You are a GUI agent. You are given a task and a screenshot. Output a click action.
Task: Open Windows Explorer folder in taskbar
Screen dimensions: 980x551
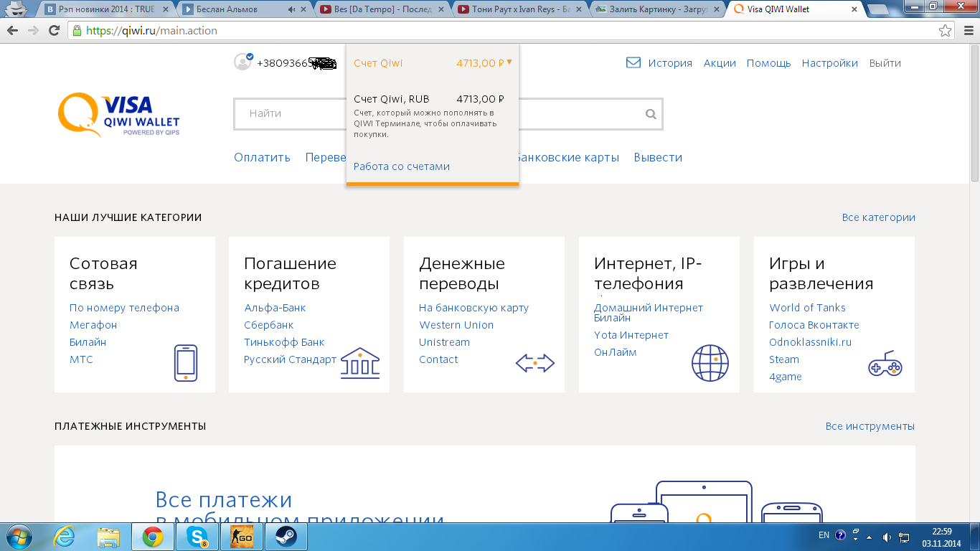pos(108,537)
